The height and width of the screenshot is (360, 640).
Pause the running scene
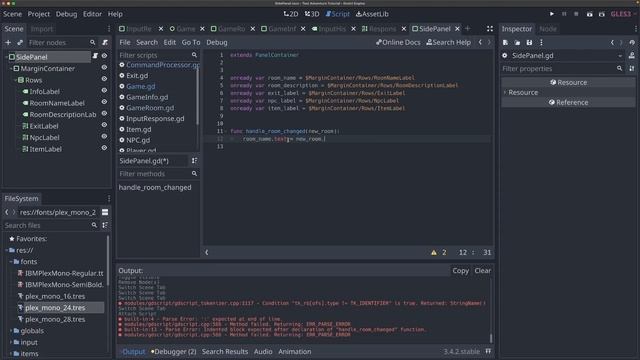click(x=564, y=14)
